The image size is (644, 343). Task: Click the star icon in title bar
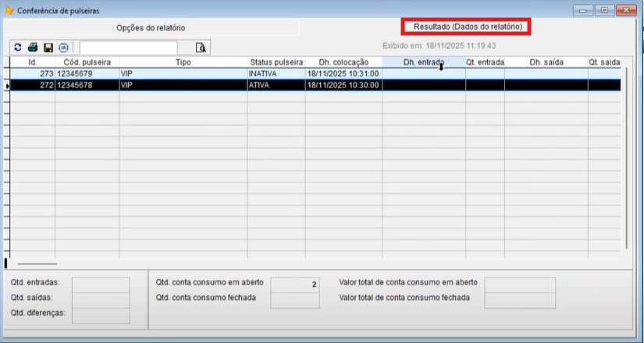9,10
